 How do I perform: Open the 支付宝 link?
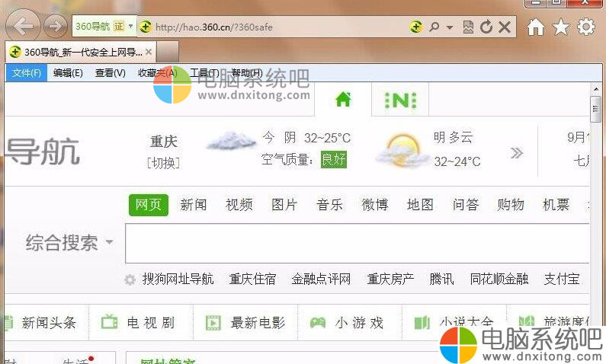pyautogui.click(x=562, y=279)
